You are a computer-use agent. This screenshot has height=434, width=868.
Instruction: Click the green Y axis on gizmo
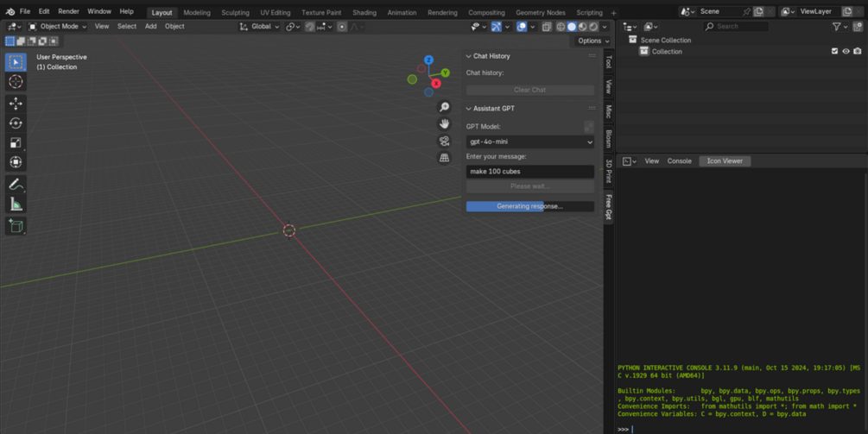445,73
